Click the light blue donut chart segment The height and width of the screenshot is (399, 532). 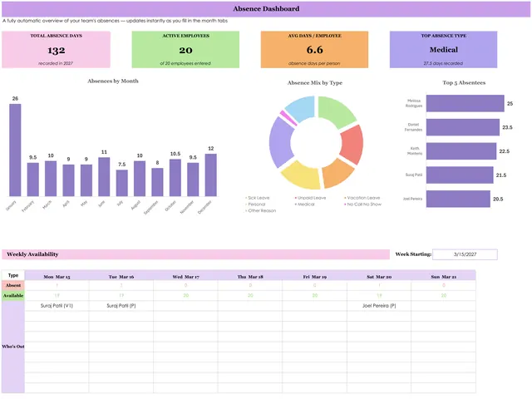(x=302, y=107)
